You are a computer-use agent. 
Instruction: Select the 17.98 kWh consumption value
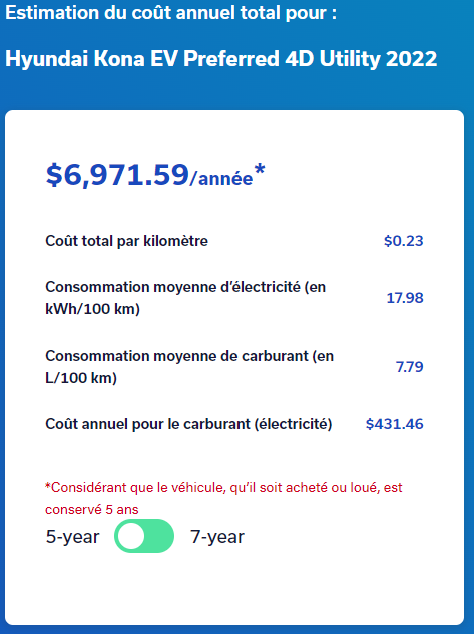pyautogui.click(x=405, y=298)
